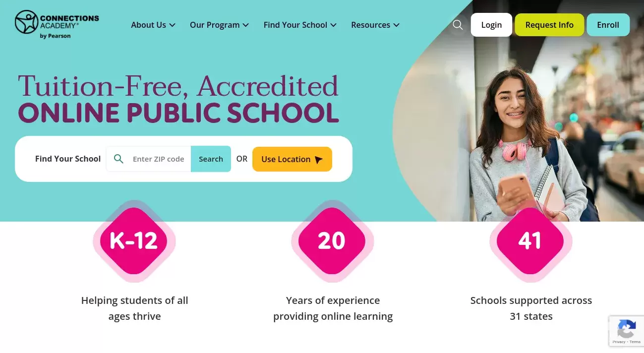
Task: Click the ZIP code Search button
Action: pos(211,159)
